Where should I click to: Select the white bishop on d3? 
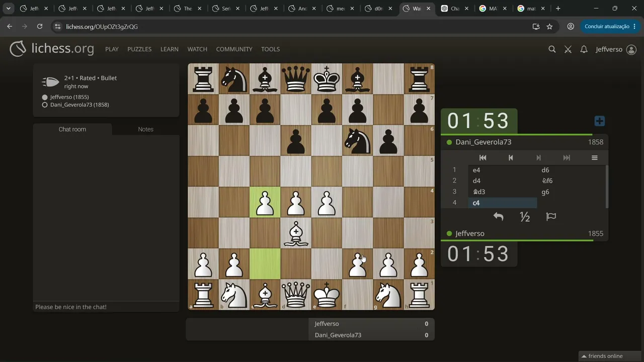(x=296, y=233)
